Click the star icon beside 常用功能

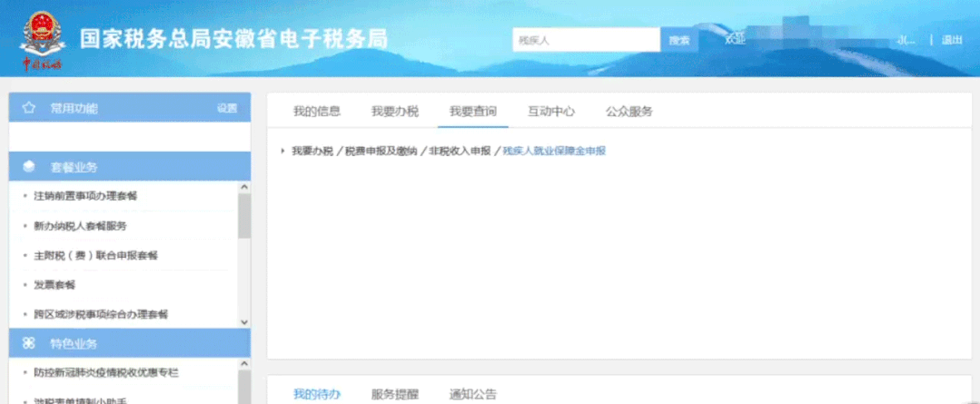click(29, 108)
